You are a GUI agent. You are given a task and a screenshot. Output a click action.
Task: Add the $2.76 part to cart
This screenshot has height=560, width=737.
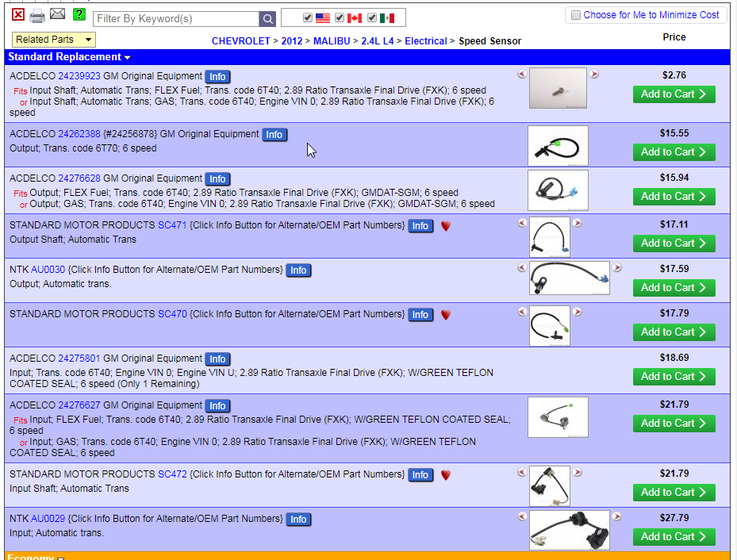pos(674,94)
